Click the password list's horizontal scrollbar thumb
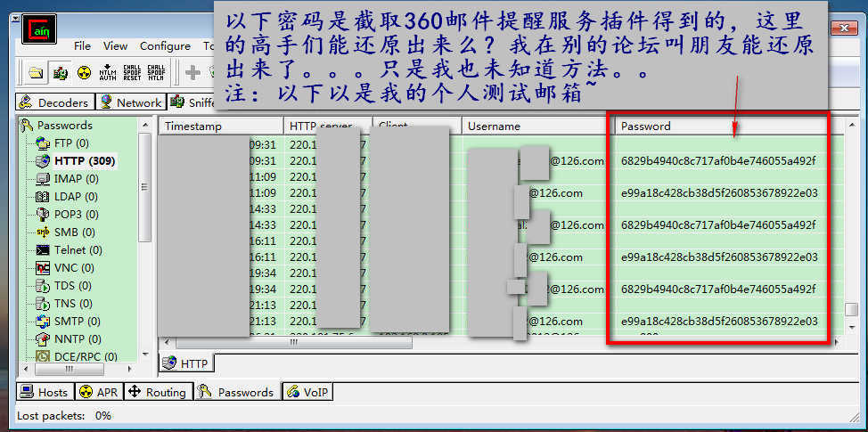868x432 pixels. [x=293, y=343]
